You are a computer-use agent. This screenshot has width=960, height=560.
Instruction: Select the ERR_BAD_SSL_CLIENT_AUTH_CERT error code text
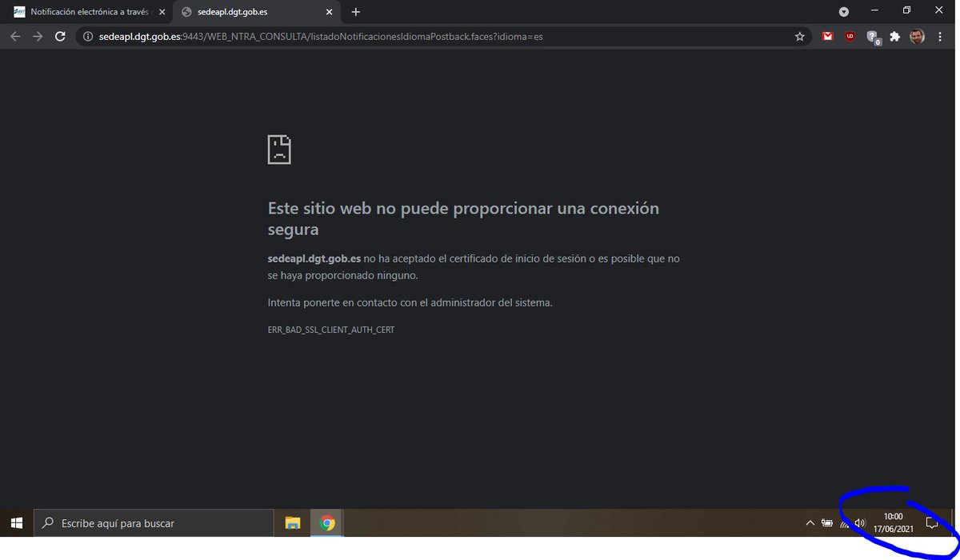point(331,330)
